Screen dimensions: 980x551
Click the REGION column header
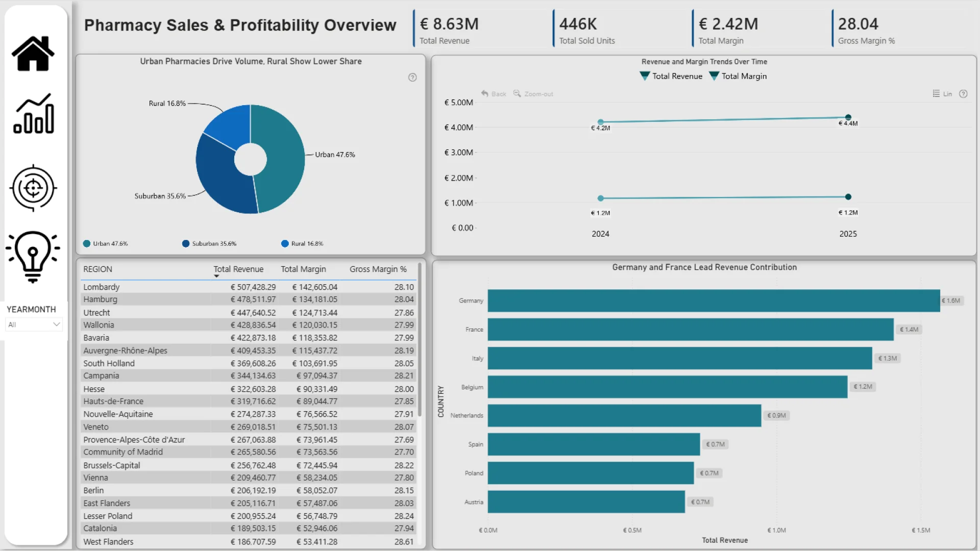pyautogui.click(x=97, y=269)
